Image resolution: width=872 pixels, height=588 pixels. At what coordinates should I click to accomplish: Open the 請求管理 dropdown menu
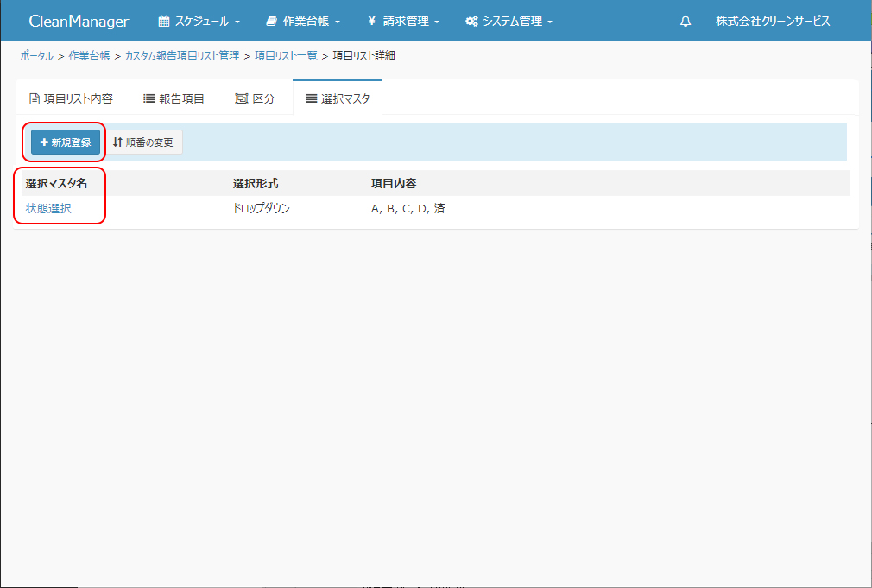tap(403, 22)
